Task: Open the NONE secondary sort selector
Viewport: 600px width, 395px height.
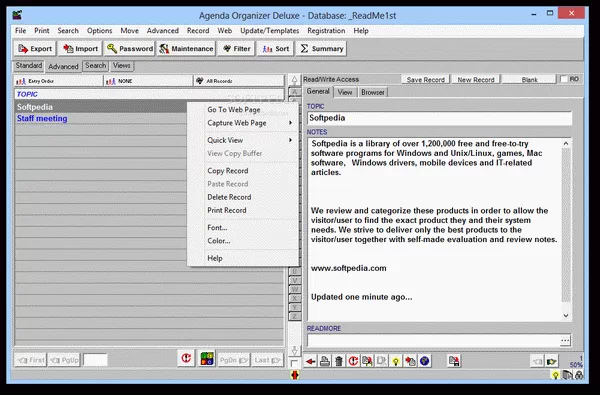Action: point(148,81)
